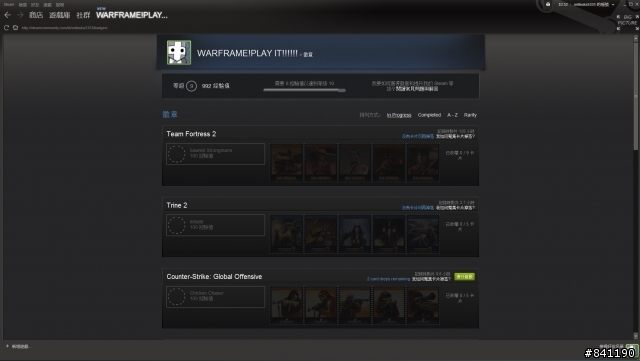Open the fifth Team Fortress 2 trading card
Screen dimensions: 640x361
(x=423, y=163)
